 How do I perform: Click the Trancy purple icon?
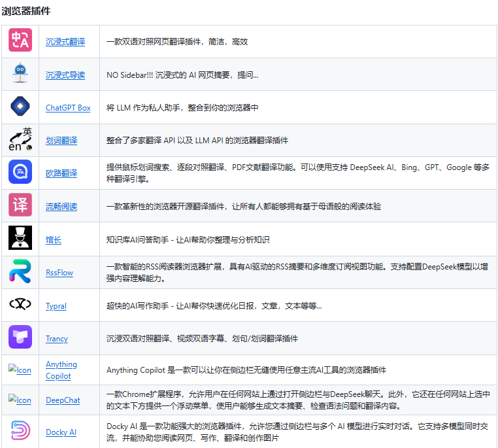click(20, 337)
